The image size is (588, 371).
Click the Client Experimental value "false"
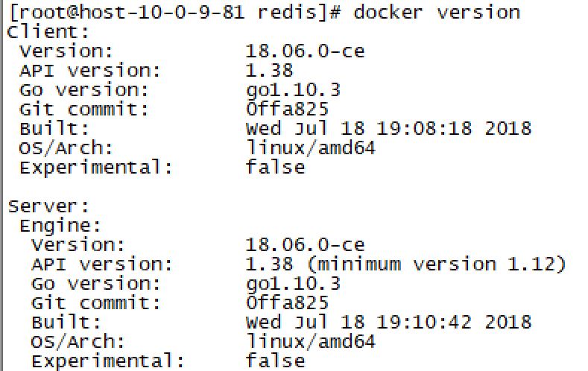pyautogui.click(x=275, y=167)
